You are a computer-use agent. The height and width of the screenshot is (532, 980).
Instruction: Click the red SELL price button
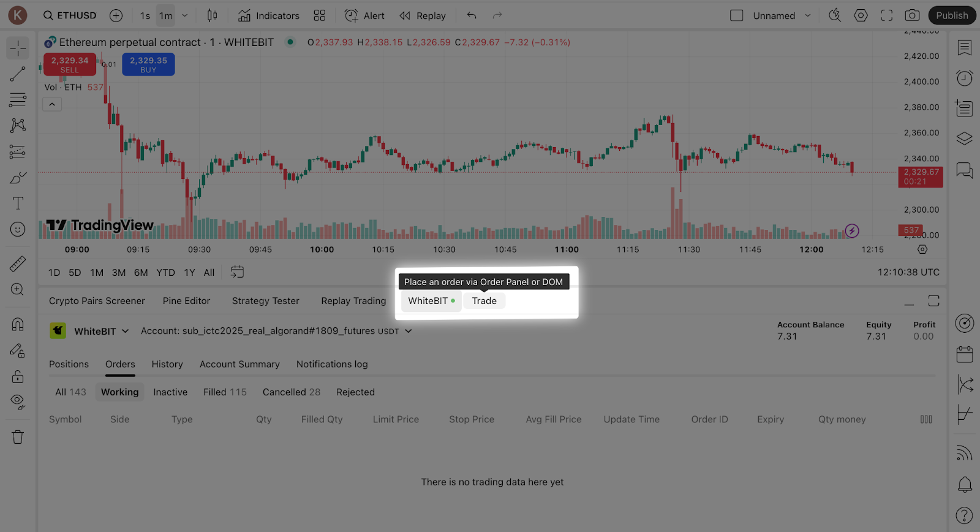coord(70,64)
